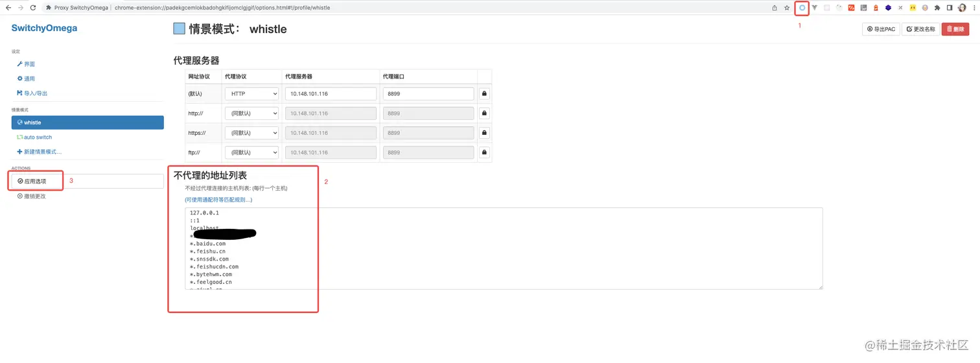
Task: Click the *.snssdk.com line in bypass list
Action: [x=209, y=259]
